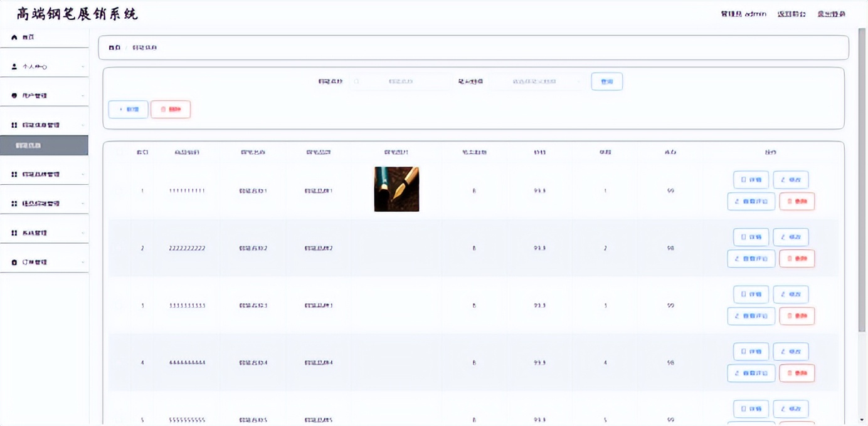The image size is (868, 426).
Task: Click the home icon beside 首页
Action: (x=14, y=38)
